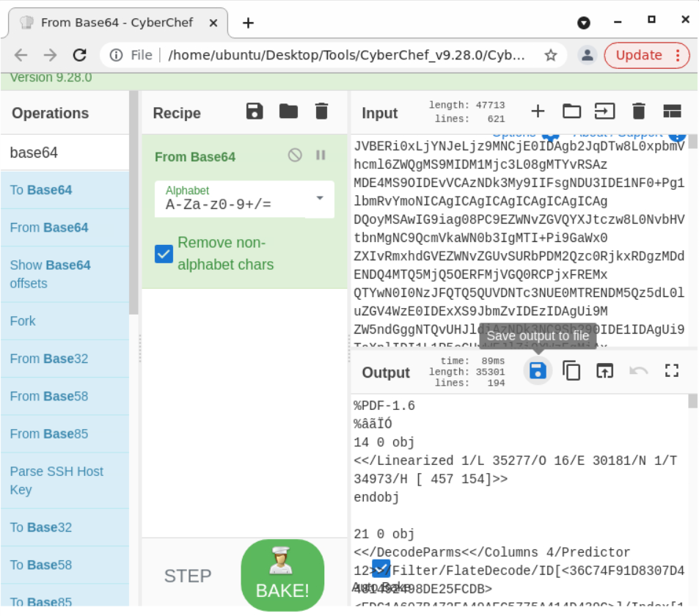Image resolution: width=699 pixels, height=616 pixels.
Task: Select the Fork operation
Action: point(65,321)
